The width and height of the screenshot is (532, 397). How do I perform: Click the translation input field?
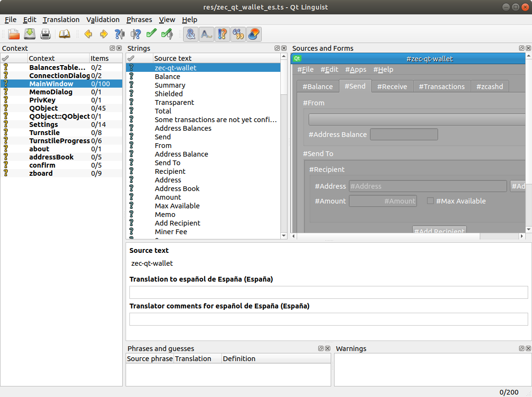point(328,292)
